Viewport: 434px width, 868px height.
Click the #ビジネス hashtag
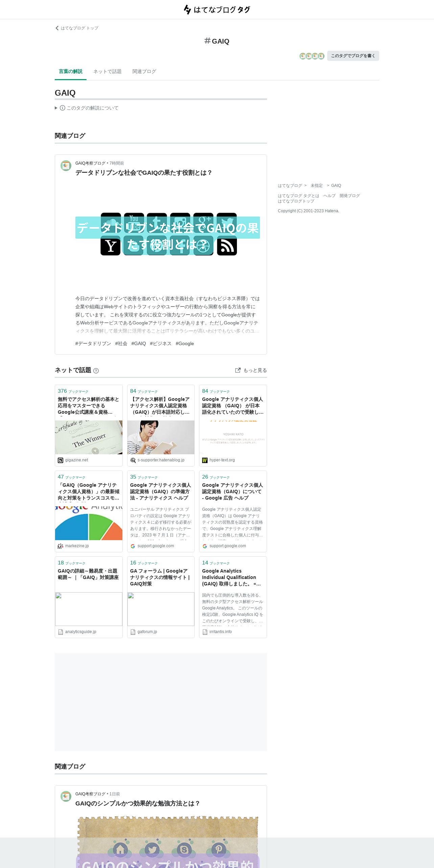pos(161,343)
